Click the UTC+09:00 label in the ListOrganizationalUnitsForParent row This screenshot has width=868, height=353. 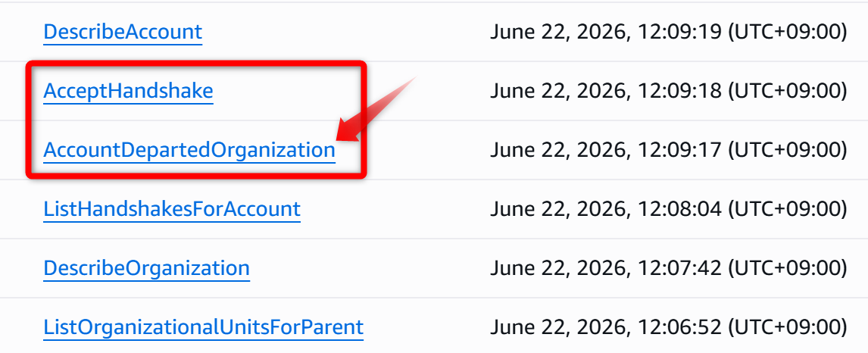coord(787,327)
